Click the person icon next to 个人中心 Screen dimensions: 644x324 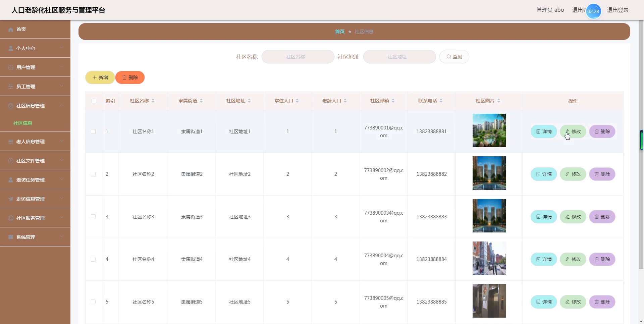click(x=11, y=49)
